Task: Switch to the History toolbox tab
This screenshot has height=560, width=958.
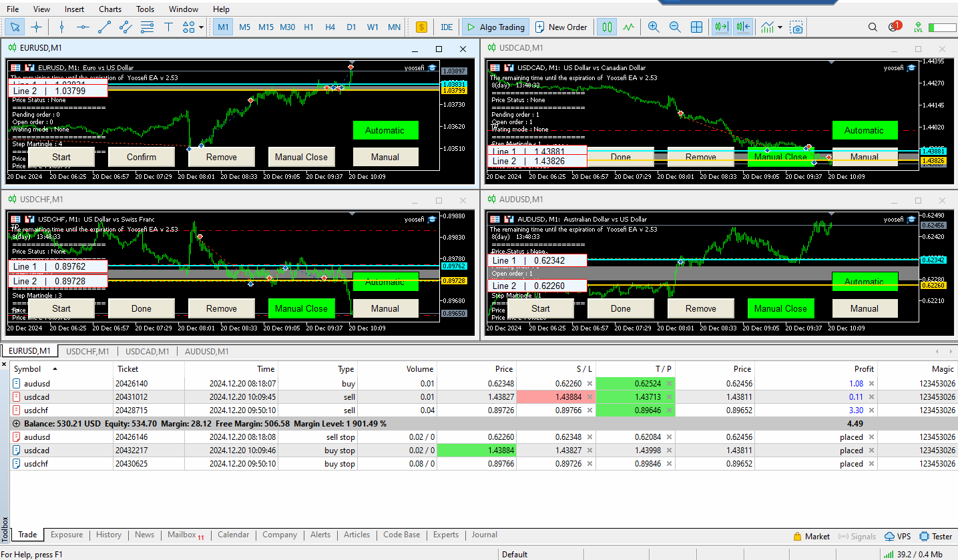Action: (x=109, y=535)
